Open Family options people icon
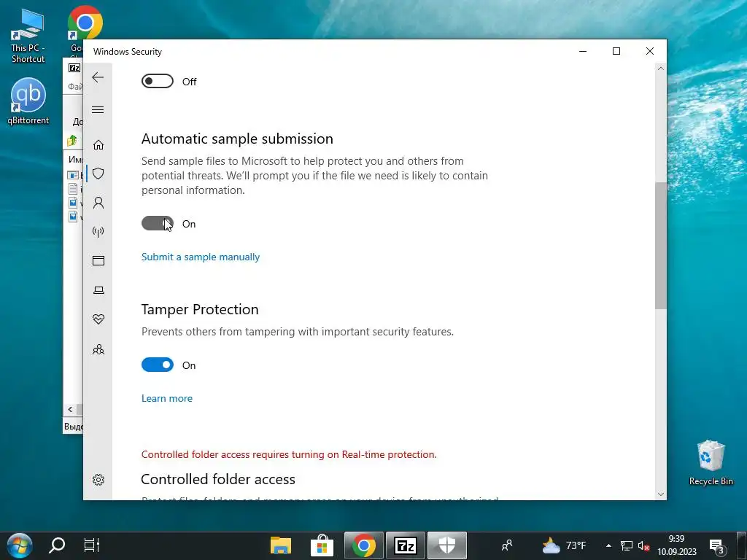The height and width of the screenshot is (560, 747). coord(98,350)
